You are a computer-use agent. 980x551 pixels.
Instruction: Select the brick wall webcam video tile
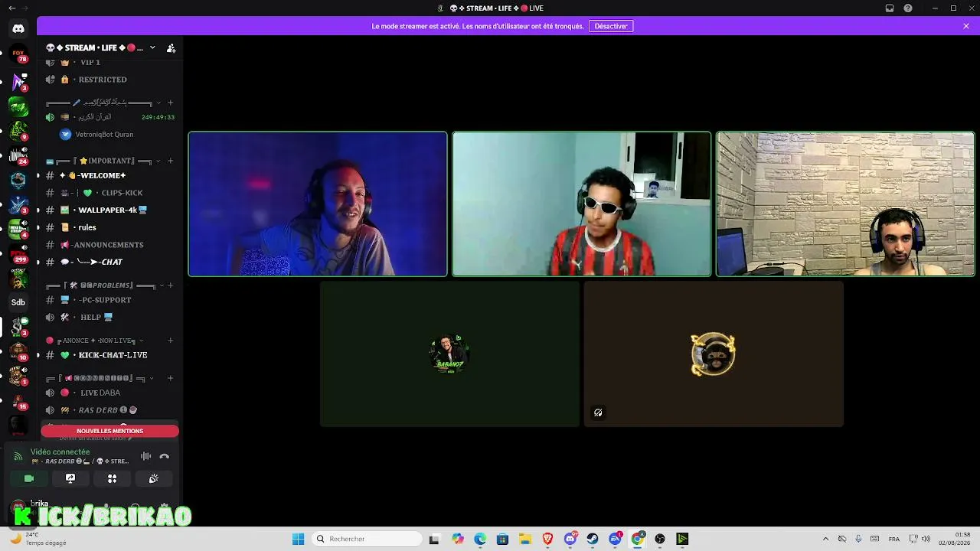point(845,204)
